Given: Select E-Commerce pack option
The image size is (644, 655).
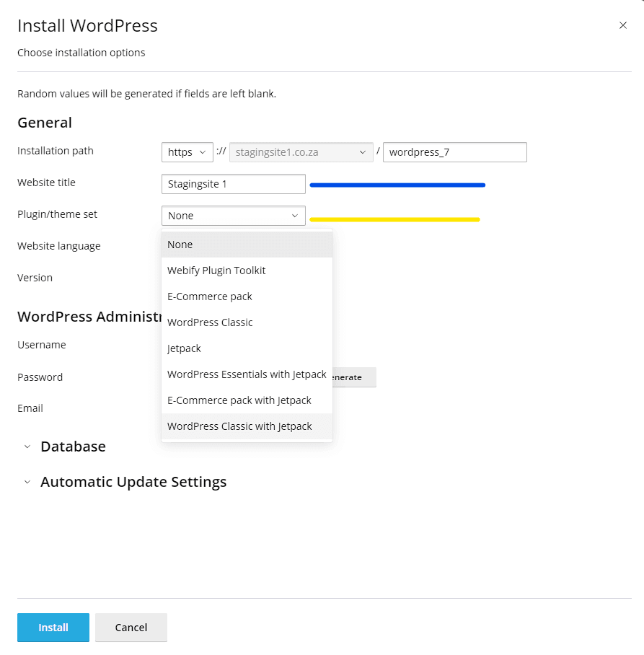Looking at the screenshot, I should pyautogui.click(x=247, y=296).
